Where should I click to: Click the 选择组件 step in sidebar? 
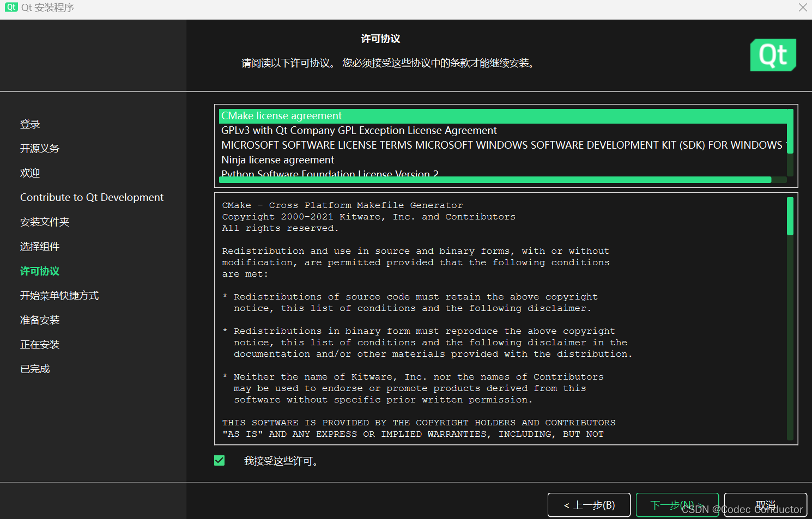point(40,247)
